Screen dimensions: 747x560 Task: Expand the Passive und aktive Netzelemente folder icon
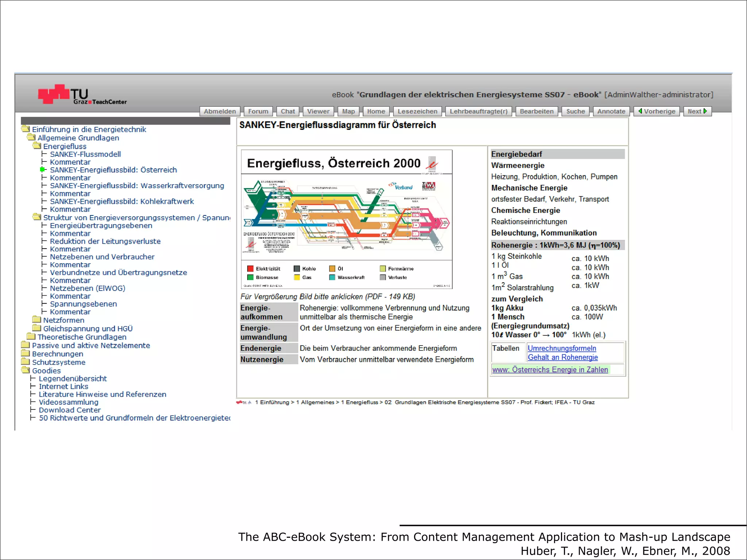(26, 345)
